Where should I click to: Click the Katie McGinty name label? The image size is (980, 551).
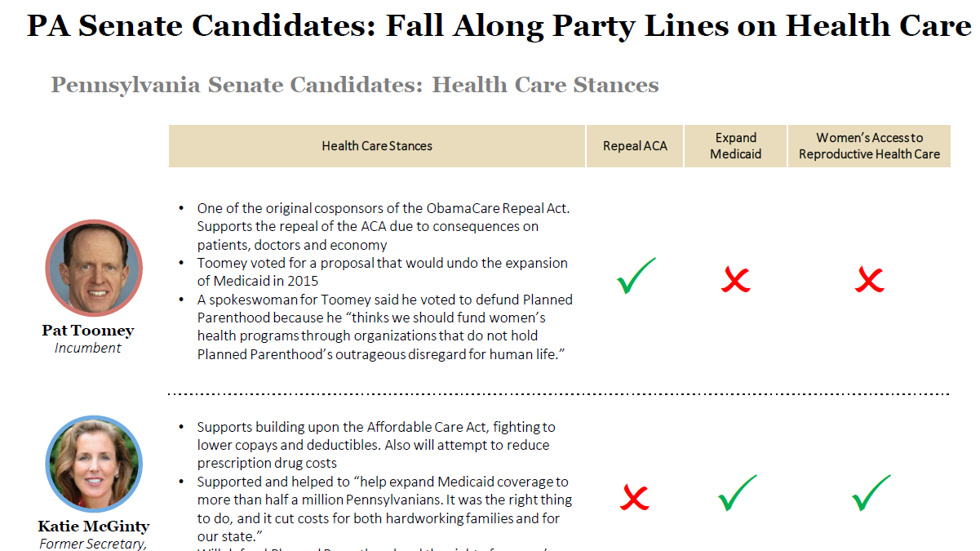(x=94, y=527)
